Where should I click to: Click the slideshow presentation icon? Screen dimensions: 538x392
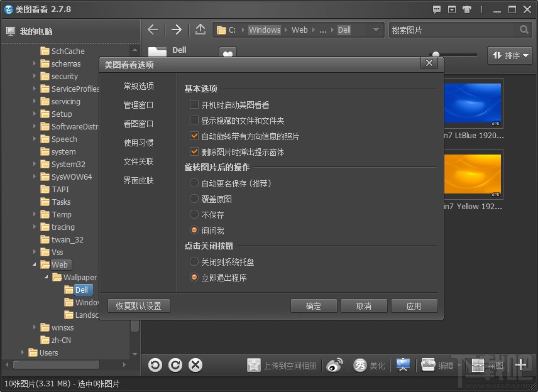pos(403,365)
